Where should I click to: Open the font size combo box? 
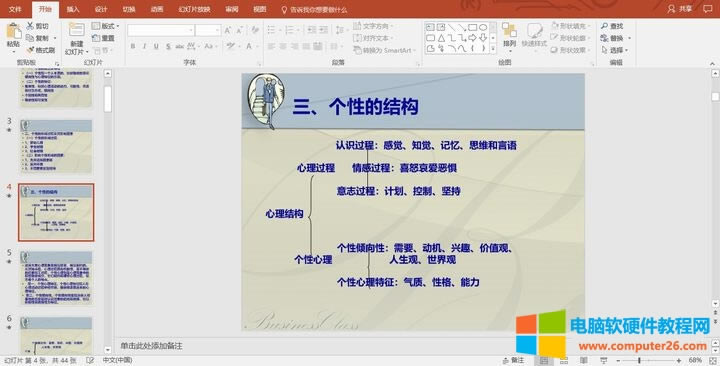coord(208,30)
